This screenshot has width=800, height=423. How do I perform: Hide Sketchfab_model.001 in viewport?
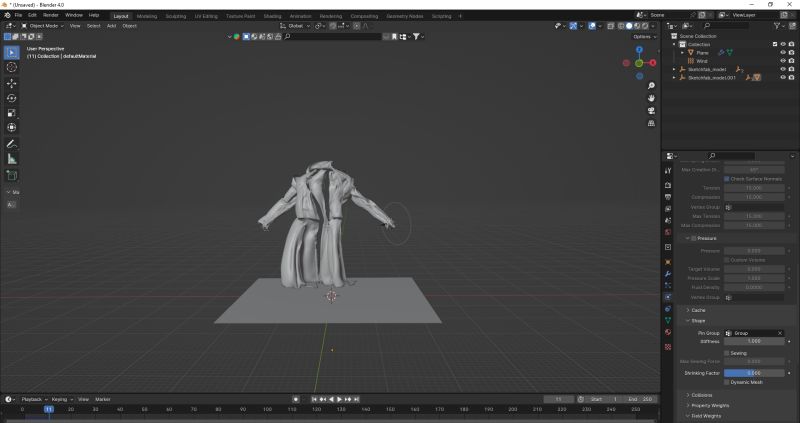[x=783, y=78]
